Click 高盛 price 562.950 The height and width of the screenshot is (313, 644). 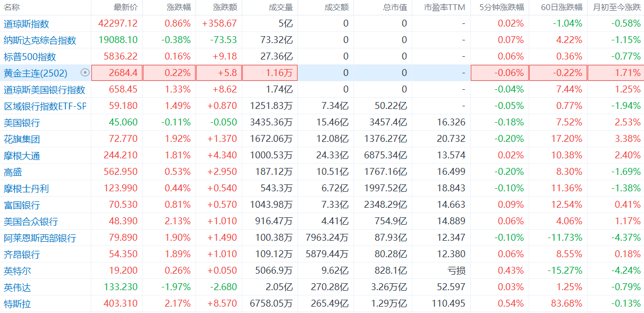coord(120,172)
